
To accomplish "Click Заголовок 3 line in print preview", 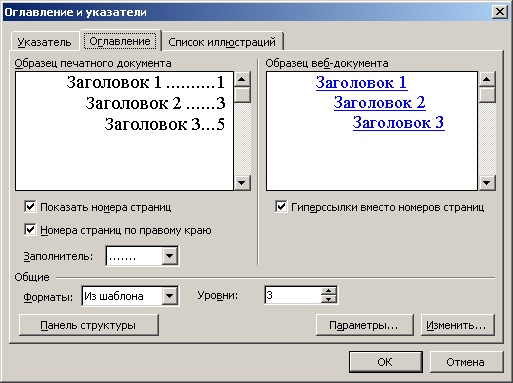I will click(164, 124).
